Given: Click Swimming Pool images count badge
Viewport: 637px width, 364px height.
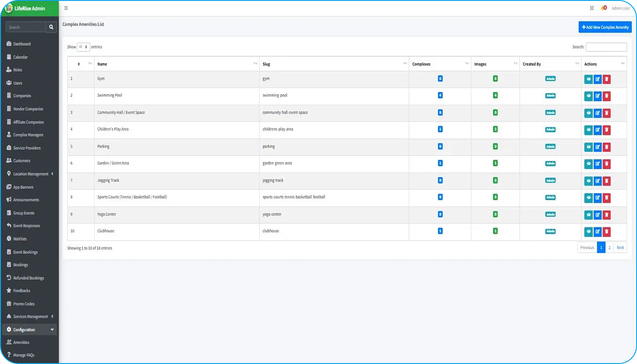Looking at the screenshot, I should [x=495, y=96].
